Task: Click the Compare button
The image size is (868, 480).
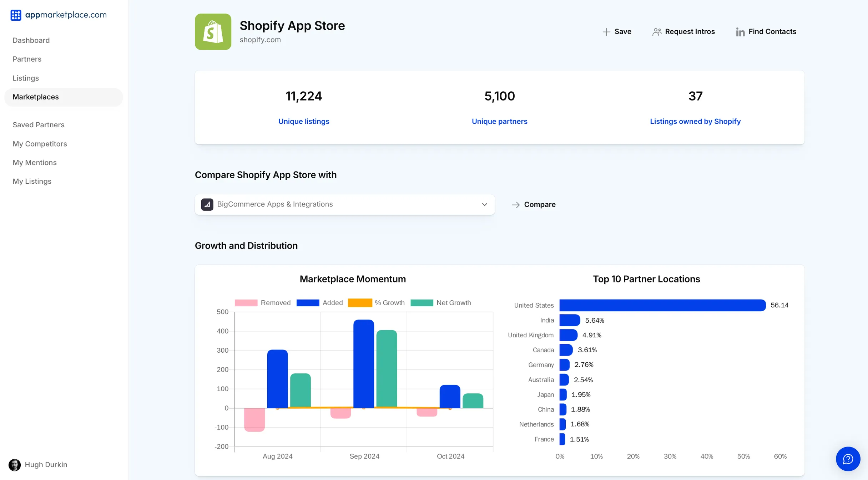Action: (534, 205)
